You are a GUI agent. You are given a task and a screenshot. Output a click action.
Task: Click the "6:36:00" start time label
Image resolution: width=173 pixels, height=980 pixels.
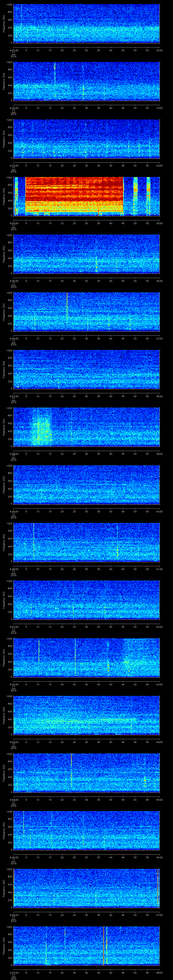[x=14, y=339]
